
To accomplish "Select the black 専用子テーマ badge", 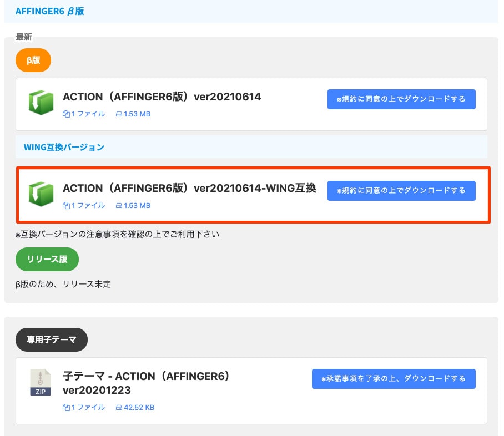I will click(x=52, y=340).
